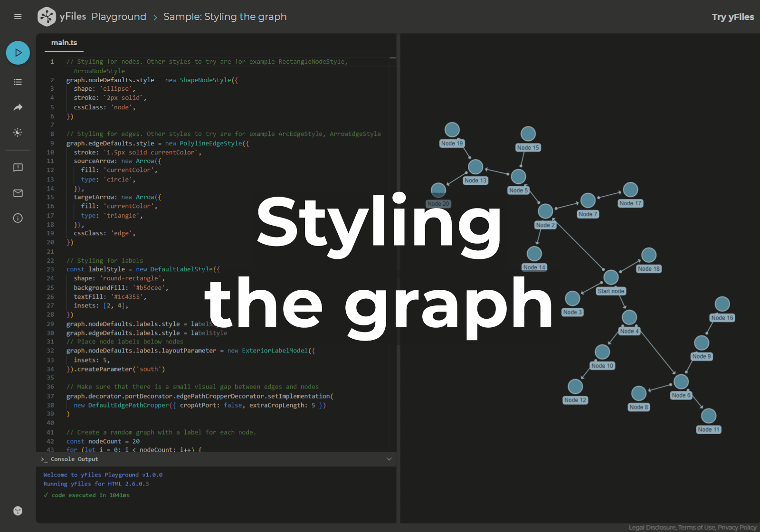Click the Try yFiles link
This screenshot has height=532, width=760.
coord(733,17)
